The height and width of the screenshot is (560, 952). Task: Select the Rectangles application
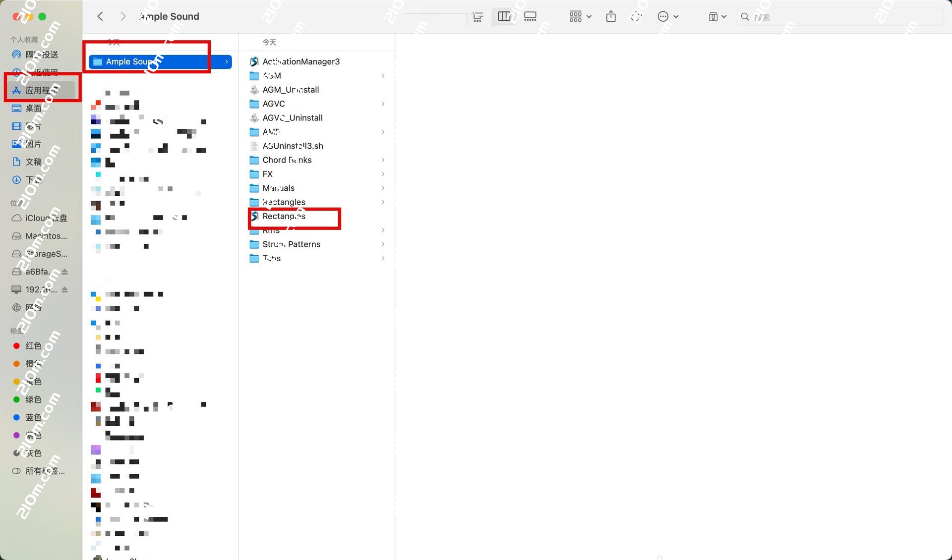click(317, 216)
